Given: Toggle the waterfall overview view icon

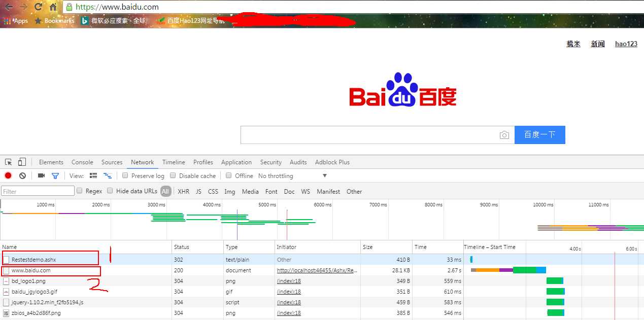Looking at the screenshot, I should coord(108,175).
